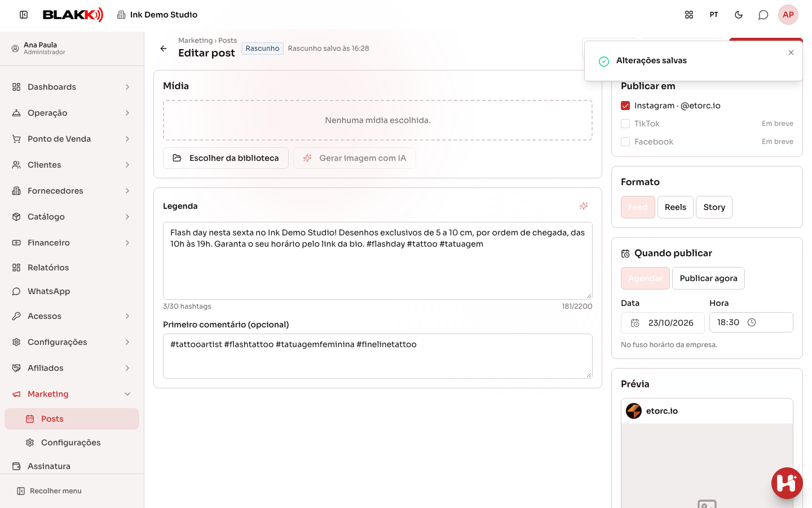Click the Assinatura wallet icon
Screen dimensions: 812x508
coord(16,466)
